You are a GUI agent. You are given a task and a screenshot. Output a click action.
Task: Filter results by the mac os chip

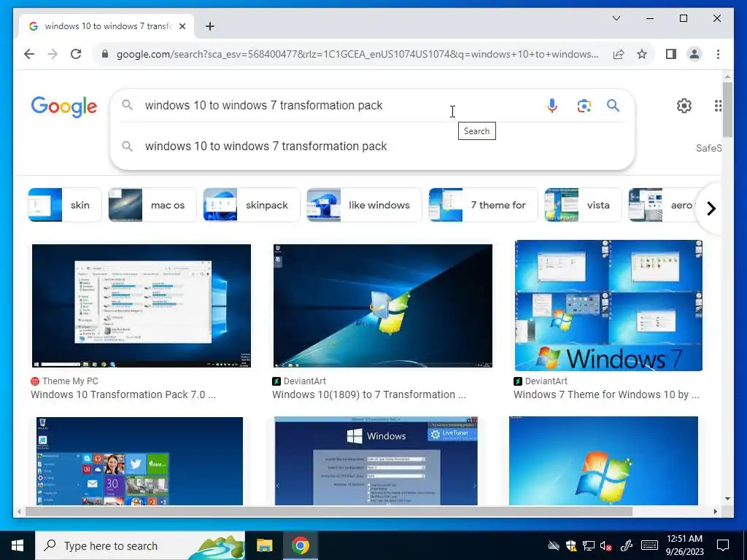[x=152, y=205]
